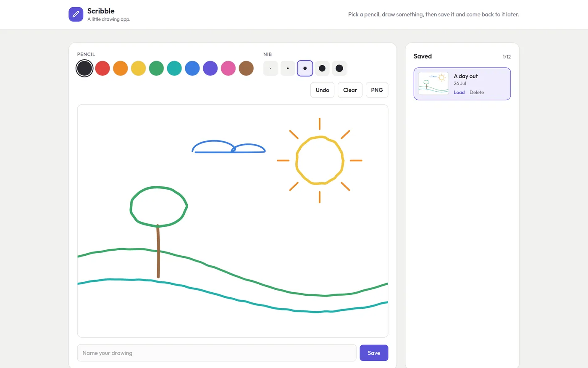Image resolution: width=588 pixels, height=368 pixels.
Task: Export the drawing as PNG
Action: coord(377,90)
